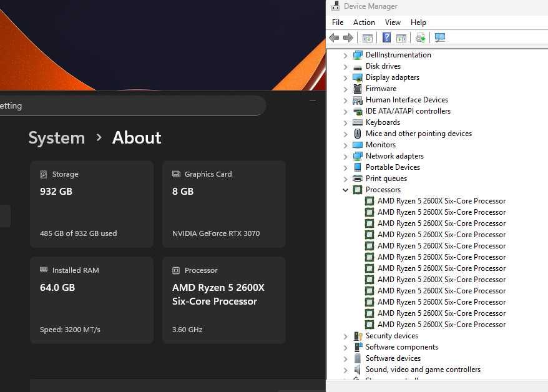The height and width of the screenshot is (392, 548).
Task: Click the Print queues printer icon
Action: (x=358, y=179)
